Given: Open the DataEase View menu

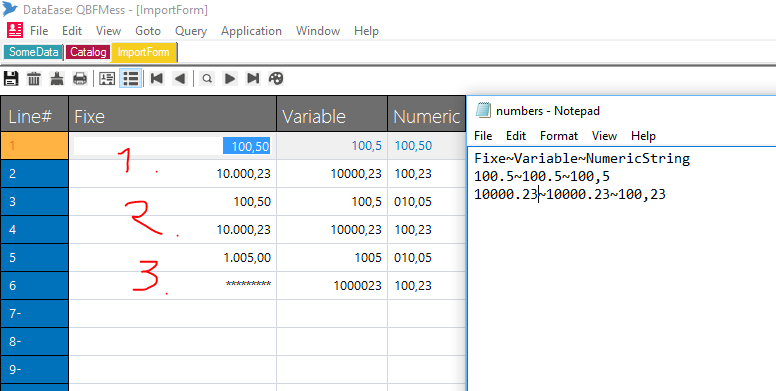Looking at the screenshot, I should (x=108, y=31).
